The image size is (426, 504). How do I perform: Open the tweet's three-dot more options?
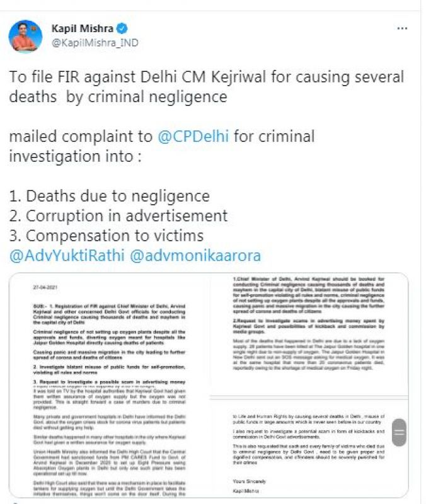coord(402,28)
